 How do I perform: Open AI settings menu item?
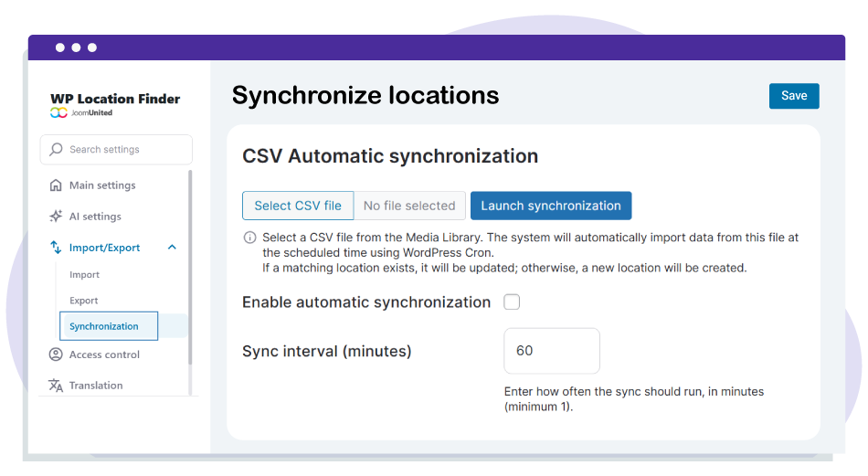tap(95, 217)
